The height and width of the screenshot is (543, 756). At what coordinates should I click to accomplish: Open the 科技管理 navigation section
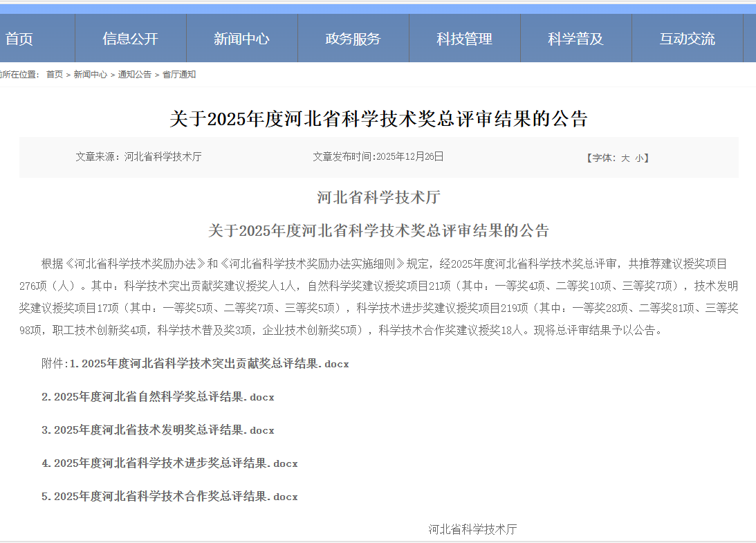[x=464, y=39]
